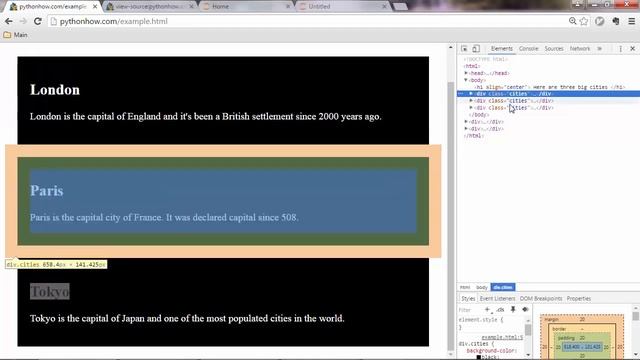The width and height of the screenshot is (640, 360).
Task: Click the scrollbar thumb beside the box model
Action: pyautogui.click(x=636, y=316)
